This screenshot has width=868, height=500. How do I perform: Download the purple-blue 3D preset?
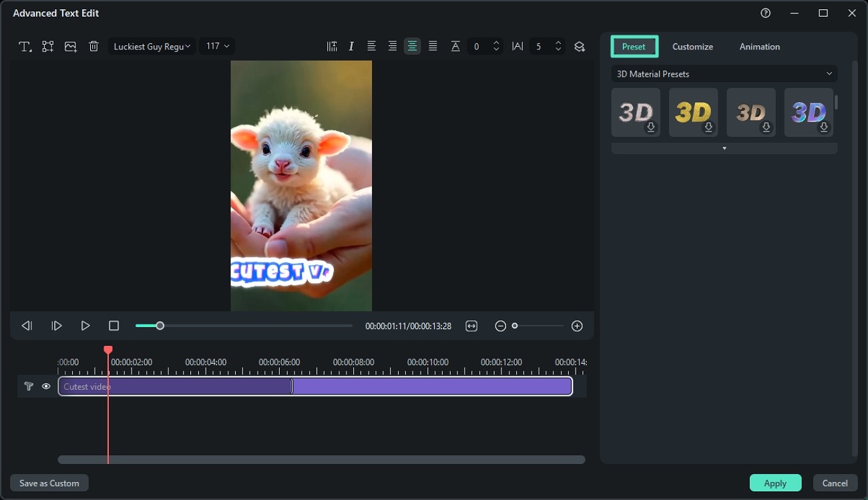(x=824, y=128)
